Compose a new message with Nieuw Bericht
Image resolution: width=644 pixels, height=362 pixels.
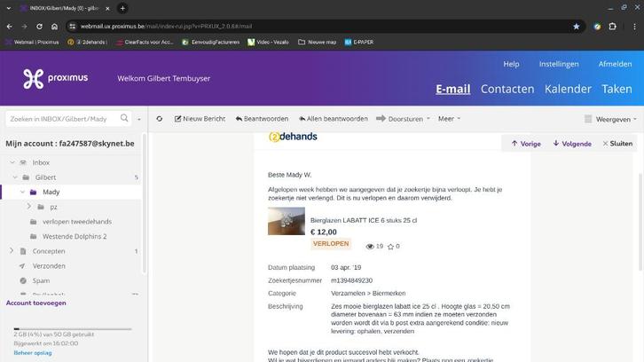[200, 119]
